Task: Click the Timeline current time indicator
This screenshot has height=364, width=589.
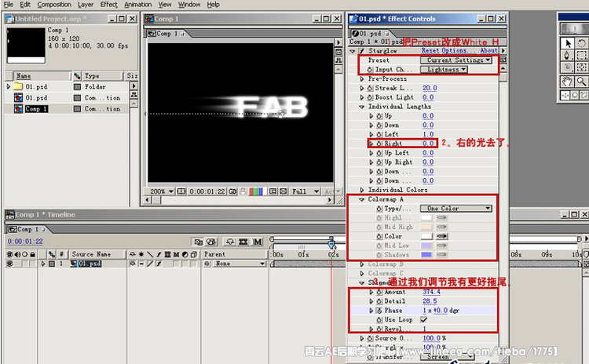Action: coord(331,242)
